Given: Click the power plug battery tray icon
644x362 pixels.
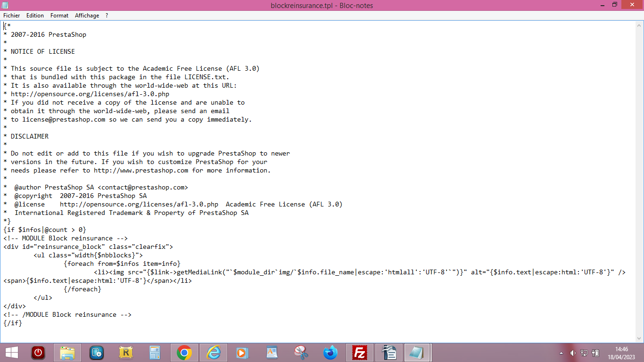Looking at the screenshot, I should pyautogui.click(x=595, y=353).
